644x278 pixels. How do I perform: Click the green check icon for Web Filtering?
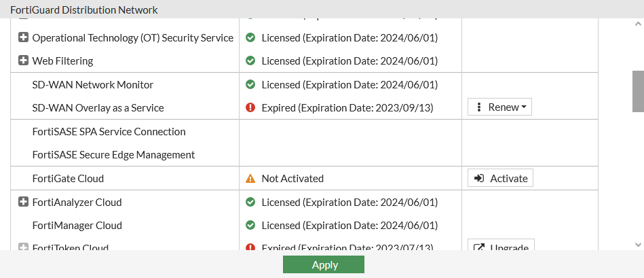[x=250, y=60]
